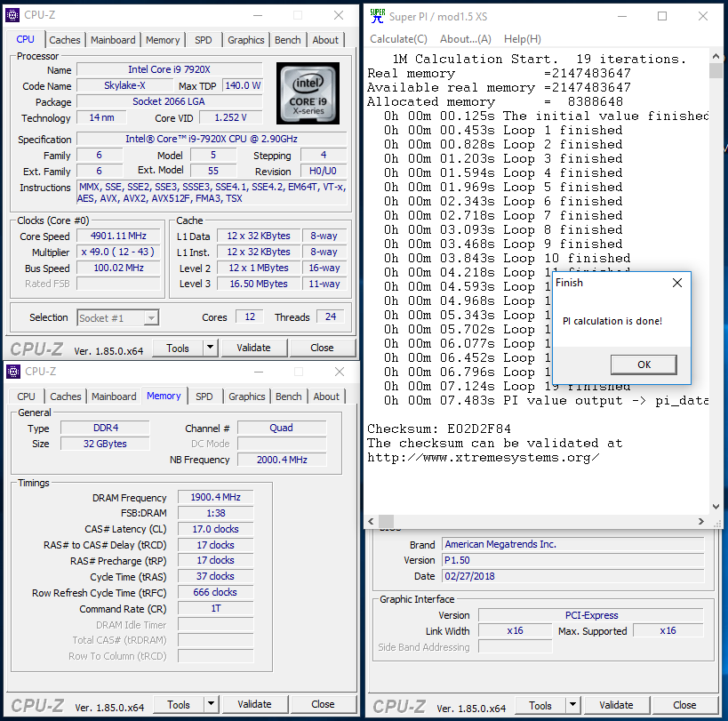This screenshot has width=728, height=721.
Task: Open the Help(H) menu in Super PI
Action: pyautogui.click(x=523, y=39)
